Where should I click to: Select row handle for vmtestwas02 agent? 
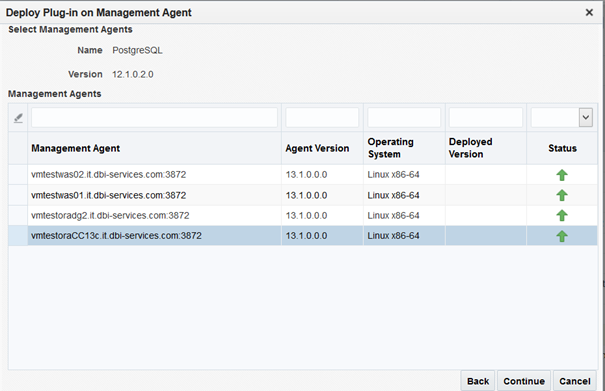pyautogui.click(x=18, y=174)
